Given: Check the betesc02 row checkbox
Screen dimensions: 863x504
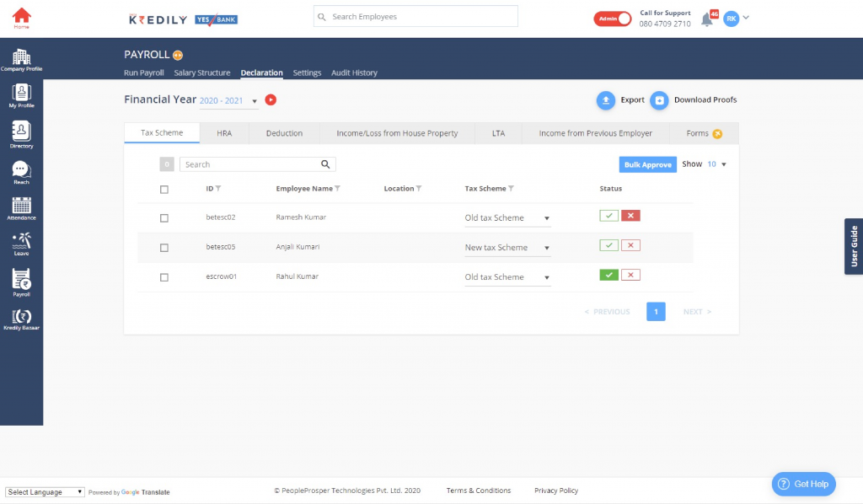Looking at the screenshot, I should (x=164, y=218).
